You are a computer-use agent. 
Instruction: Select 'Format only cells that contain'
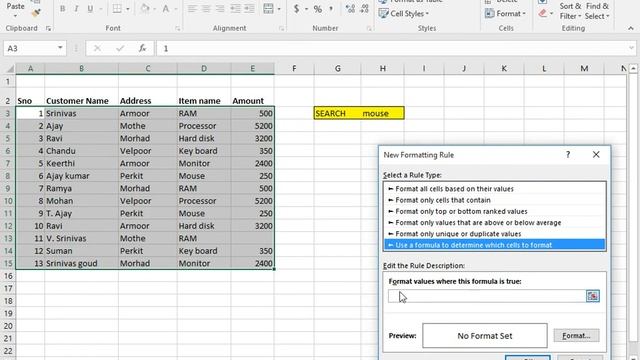[495, 200]
